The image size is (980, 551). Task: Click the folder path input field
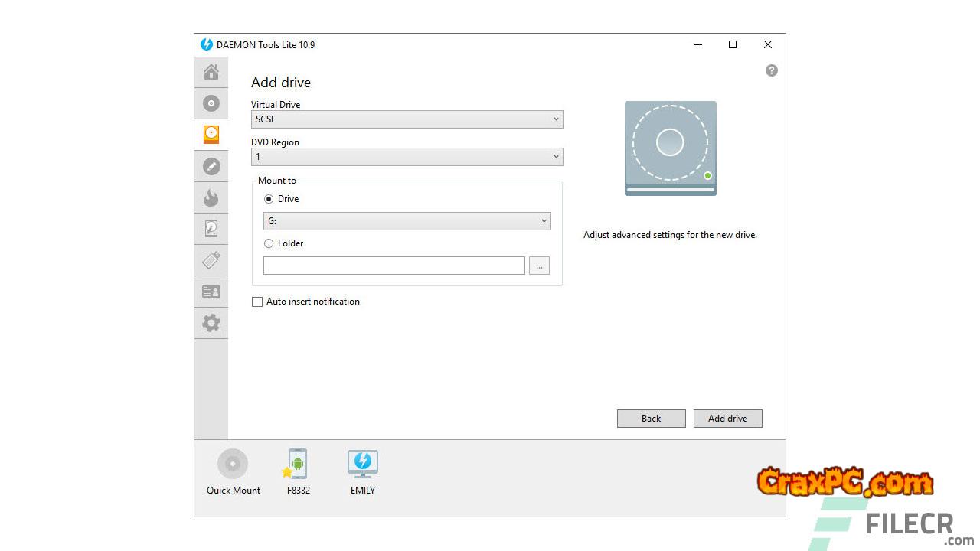[394, 266]
